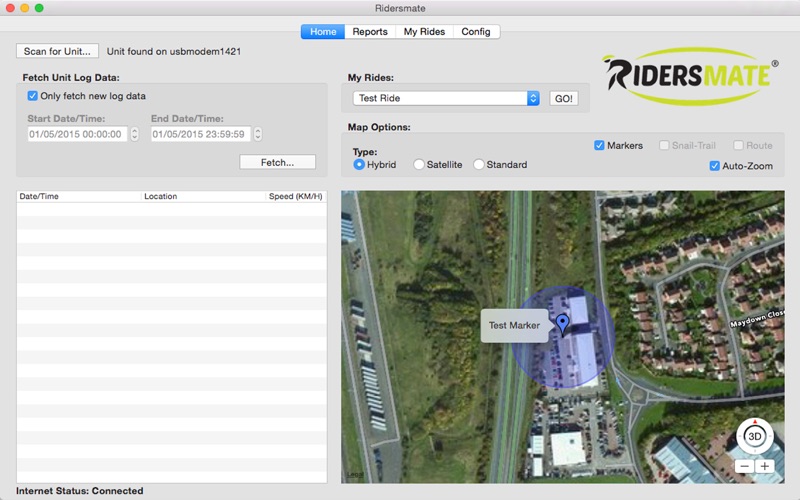Open the Legal link on the map

click(355, 475)
